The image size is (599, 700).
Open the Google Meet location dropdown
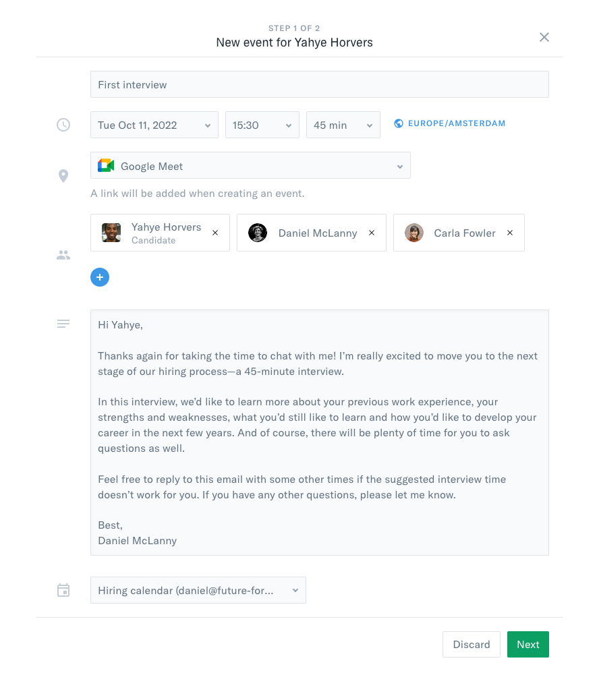tap(250, 166)
